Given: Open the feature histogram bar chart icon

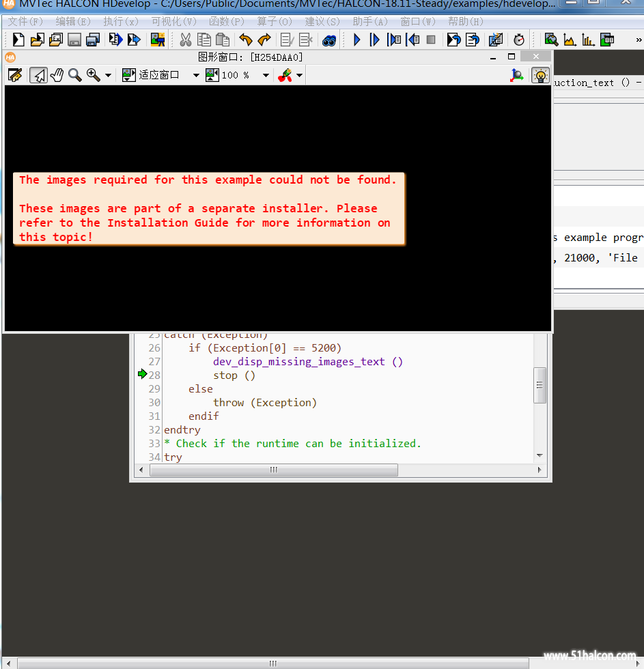Looking at the screenshot, I should 588,40.
